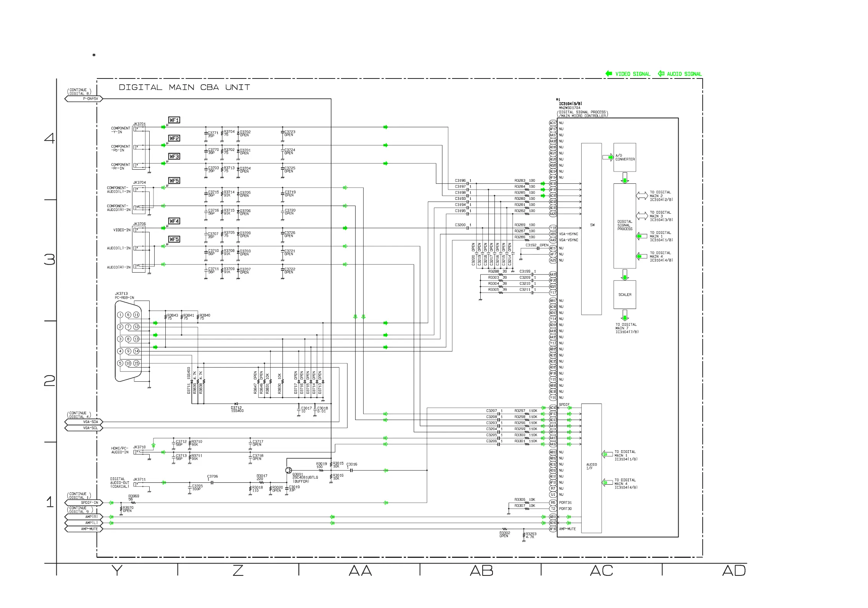Image resolution: width=868 pixels, height=608 pixels.
Task: Click the C3017 capacitor label
Action: pyautogui.click(x=306, y=410)
